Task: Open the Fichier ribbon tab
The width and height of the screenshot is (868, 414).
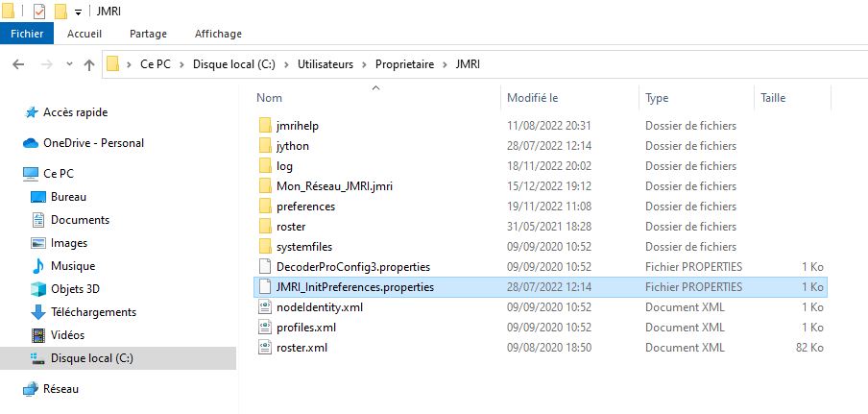Action: [27, 34]
